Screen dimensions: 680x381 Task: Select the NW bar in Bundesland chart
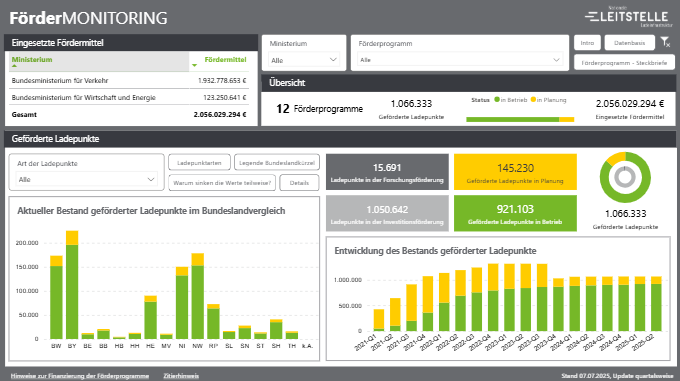tap(198, 296)
